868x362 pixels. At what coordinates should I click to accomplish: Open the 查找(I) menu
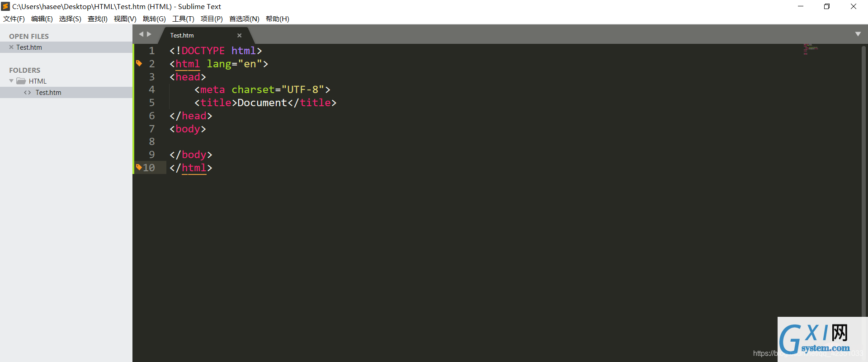pyautogui.click(x=98, y=19)
